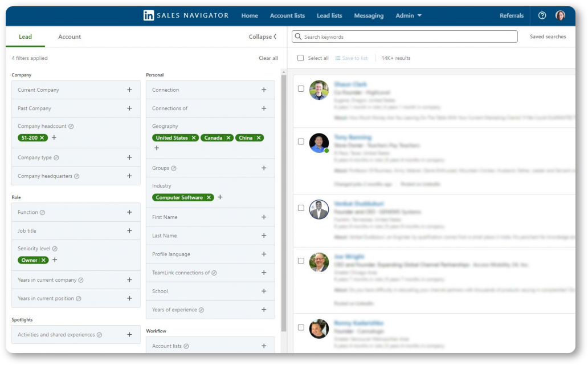Open the second lead's profile photo
The image size is (588, 365).
click(x=319, y=143)
